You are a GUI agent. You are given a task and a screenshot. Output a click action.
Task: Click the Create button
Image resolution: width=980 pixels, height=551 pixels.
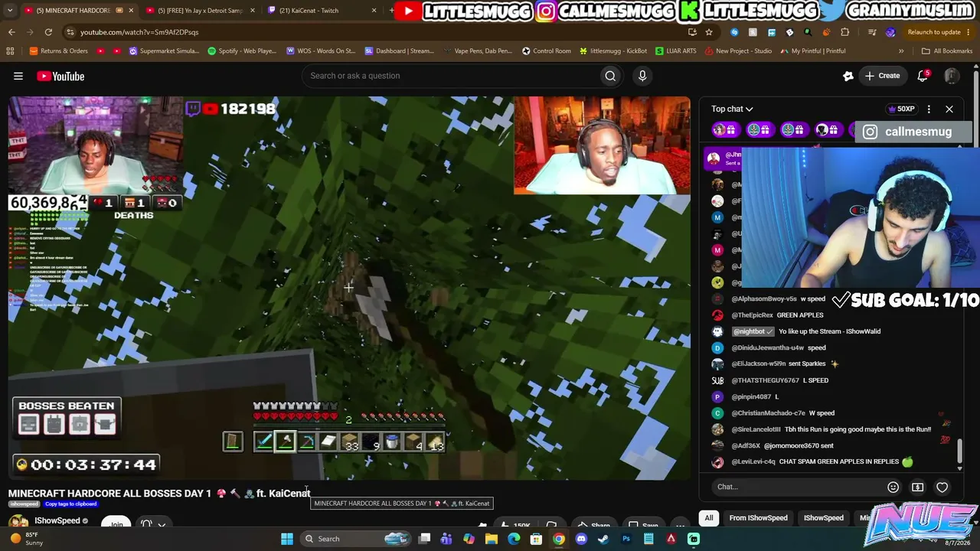882,76
